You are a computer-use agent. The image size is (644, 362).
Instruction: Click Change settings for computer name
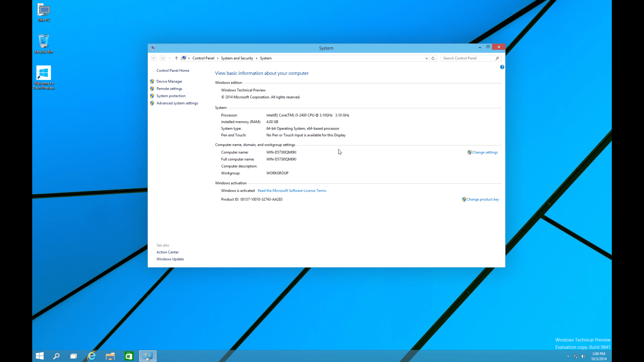(485, 152)
